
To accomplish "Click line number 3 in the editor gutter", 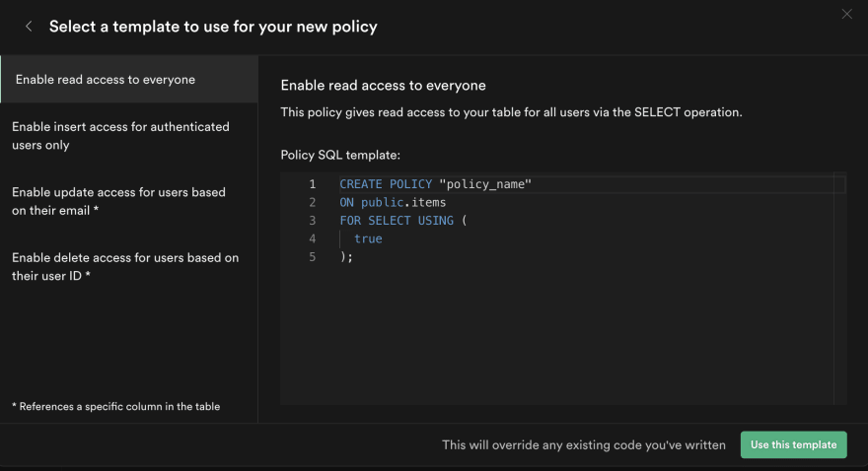I will 313,221.
